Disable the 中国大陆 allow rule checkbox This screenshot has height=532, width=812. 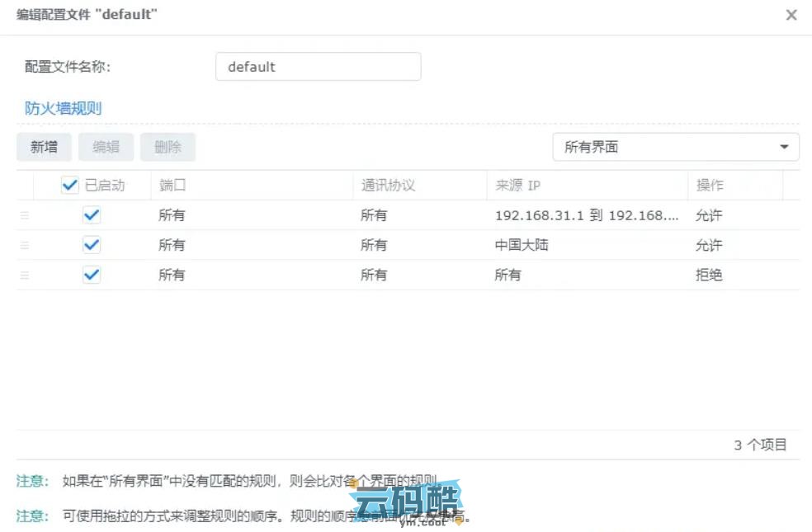92,245
